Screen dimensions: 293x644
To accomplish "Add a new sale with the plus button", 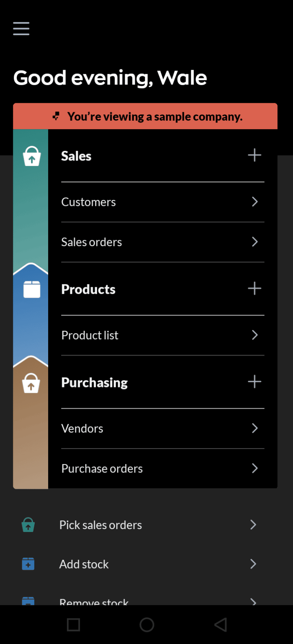I will 254,155.
